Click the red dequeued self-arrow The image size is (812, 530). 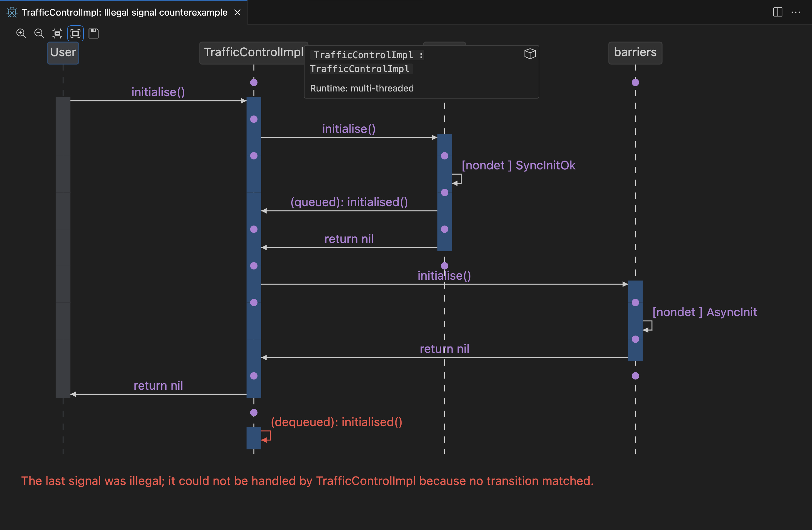pyautogui.click(x=266, y=436)
